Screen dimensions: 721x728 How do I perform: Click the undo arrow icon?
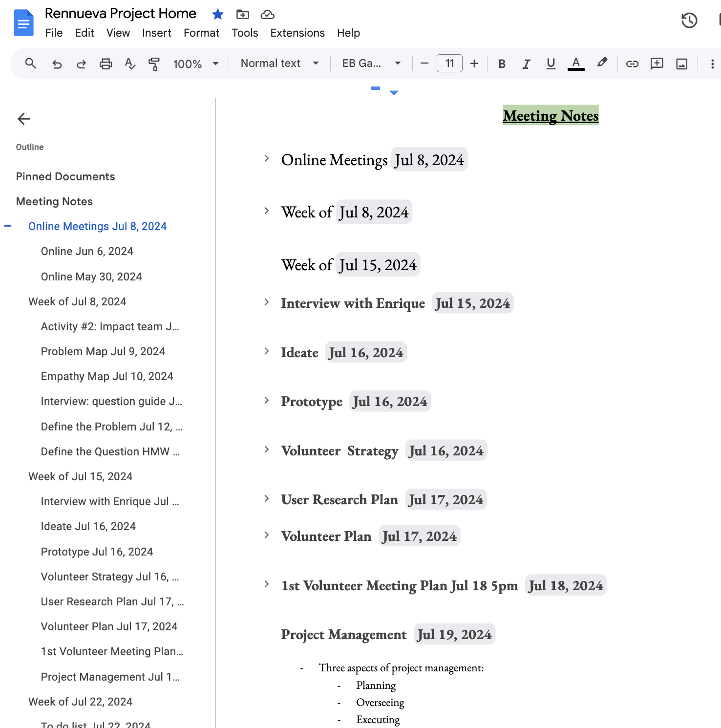click(x=57, y=64)
